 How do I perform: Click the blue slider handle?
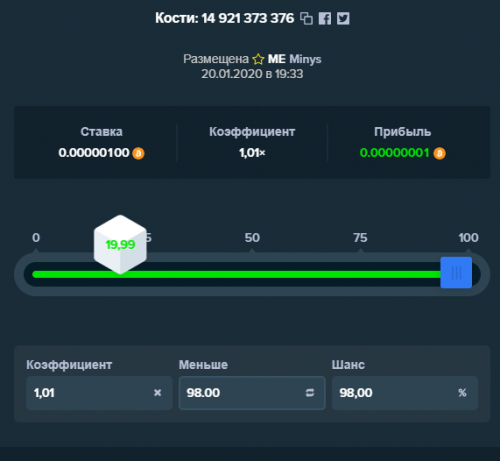click(456, 272)
